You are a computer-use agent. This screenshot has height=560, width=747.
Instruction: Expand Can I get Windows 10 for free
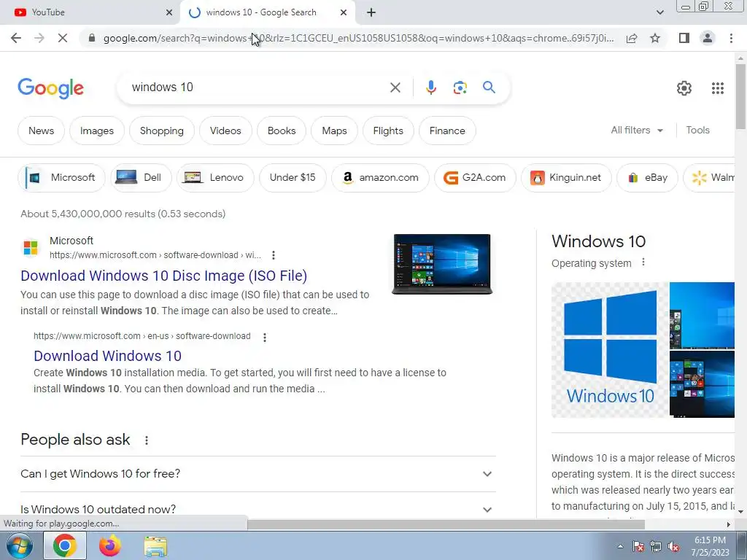[x=258, y=474]
